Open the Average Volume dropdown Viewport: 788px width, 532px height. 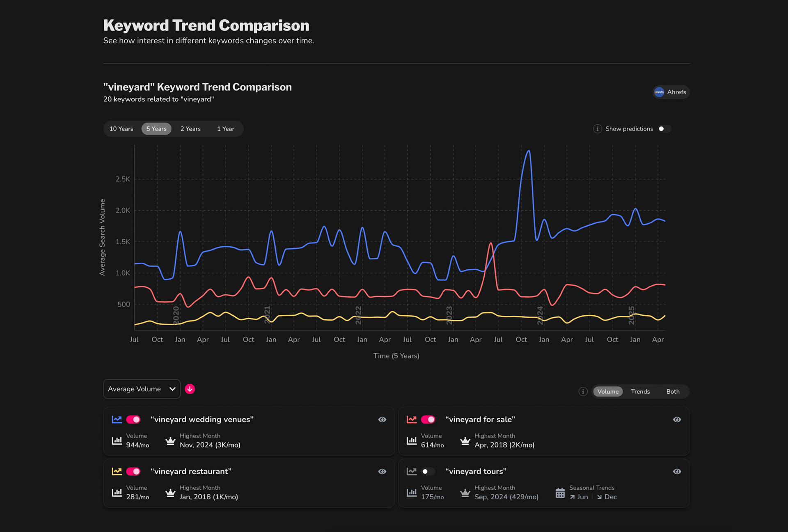click(142, 389)
